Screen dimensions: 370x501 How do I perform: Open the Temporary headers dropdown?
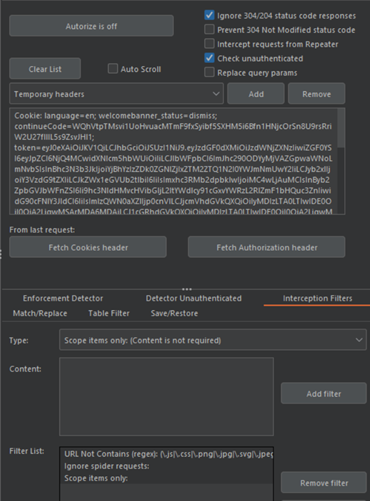(x=116, y=94)
